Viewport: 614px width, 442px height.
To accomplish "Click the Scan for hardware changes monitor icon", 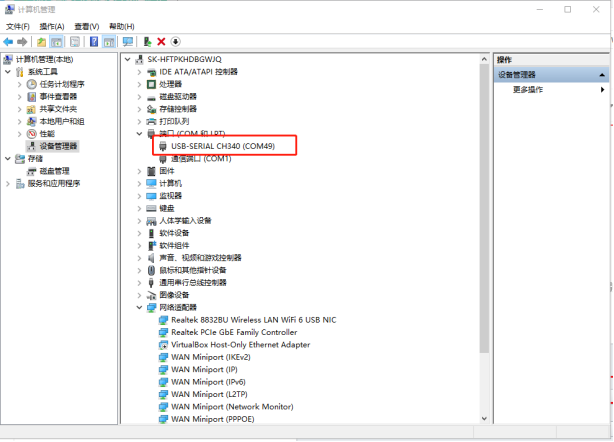I will [128, 41].
